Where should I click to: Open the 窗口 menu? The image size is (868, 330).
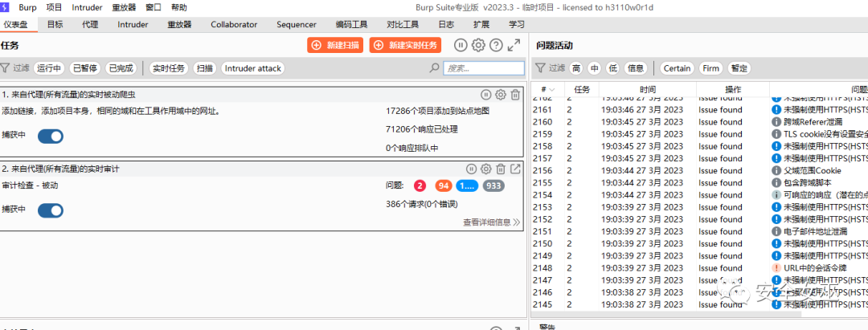click(x=154, y=8)
